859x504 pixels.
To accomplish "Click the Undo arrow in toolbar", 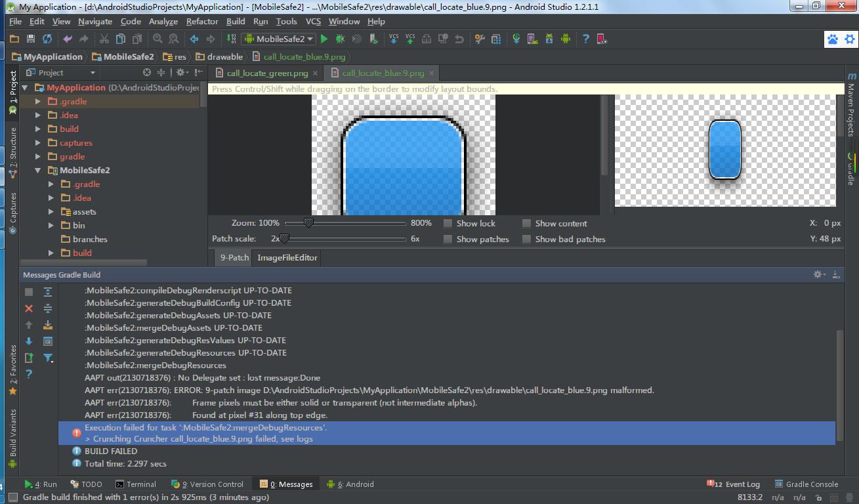I will [x=68, y=39].
